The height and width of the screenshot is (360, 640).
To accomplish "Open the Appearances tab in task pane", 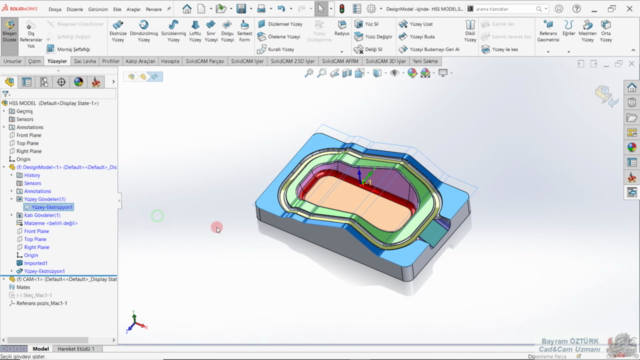I will pyautogui.click(x=632, y=147).
